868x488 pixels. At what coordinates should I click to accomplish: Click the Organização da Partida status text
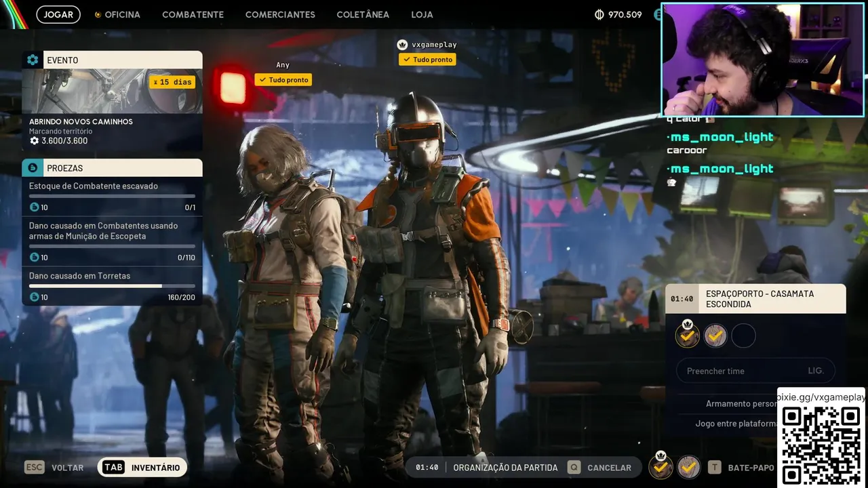tap(505, 468)
